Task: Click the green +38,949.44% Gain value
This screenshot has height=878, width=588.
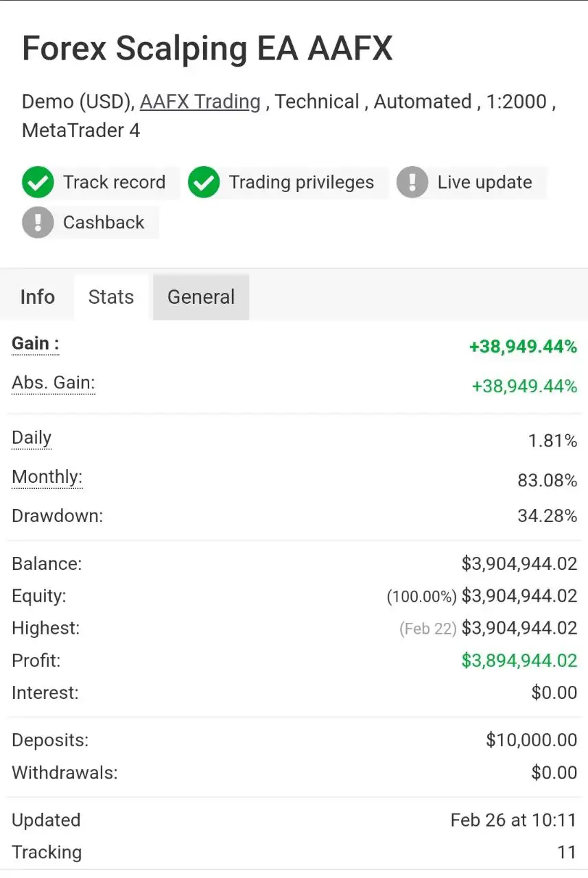Action: pyautogui.click(x=523, y=347)
